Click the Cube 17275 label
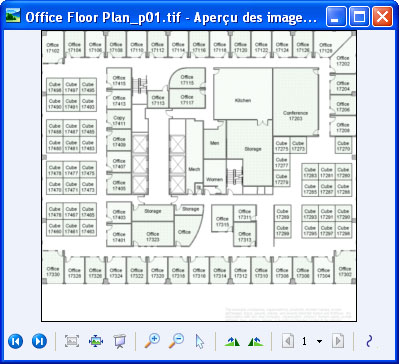The width and height of the screenshot is (399, 364). tap(282, 146)
